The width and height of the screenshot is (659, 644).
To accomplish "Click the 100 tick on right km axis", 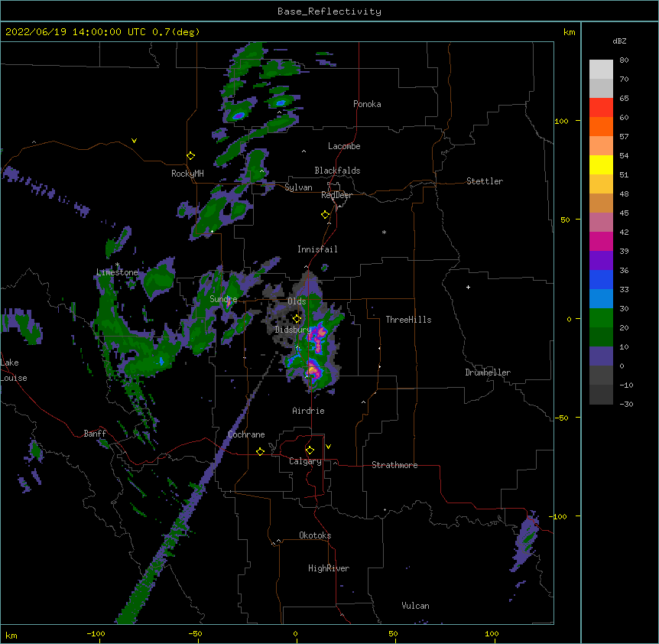I will (x=561, y=121).
